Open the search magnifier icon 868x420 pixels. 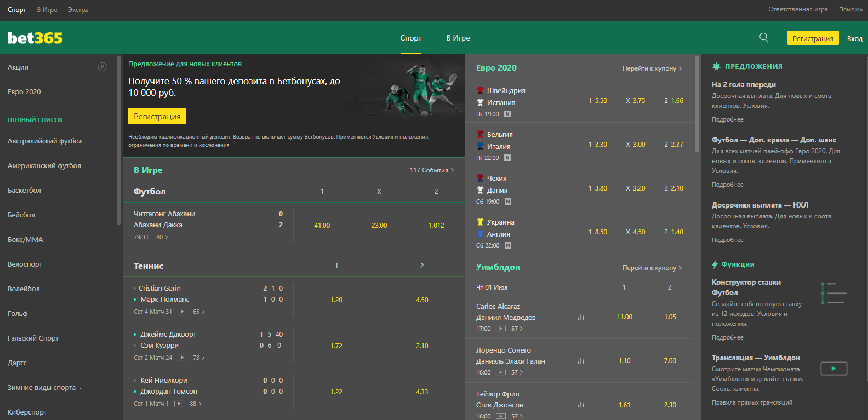click(763, 38)
